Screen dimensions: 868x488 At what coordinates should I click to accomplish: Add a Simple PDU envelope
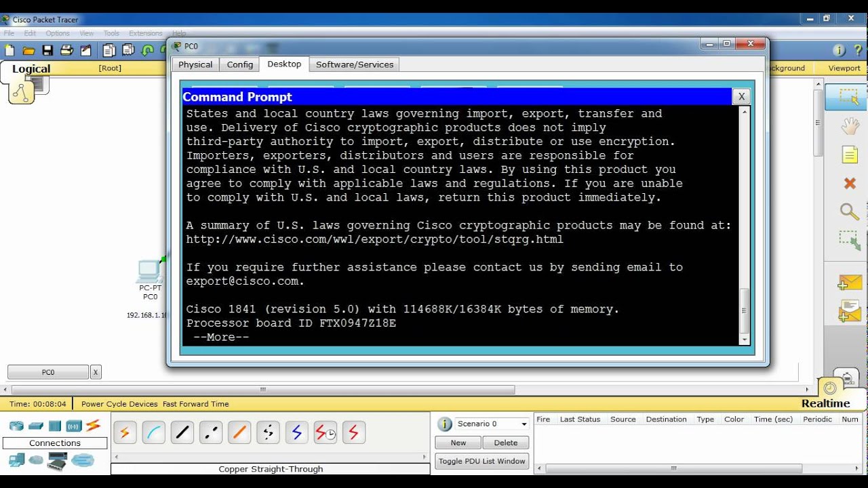point(849,283)
